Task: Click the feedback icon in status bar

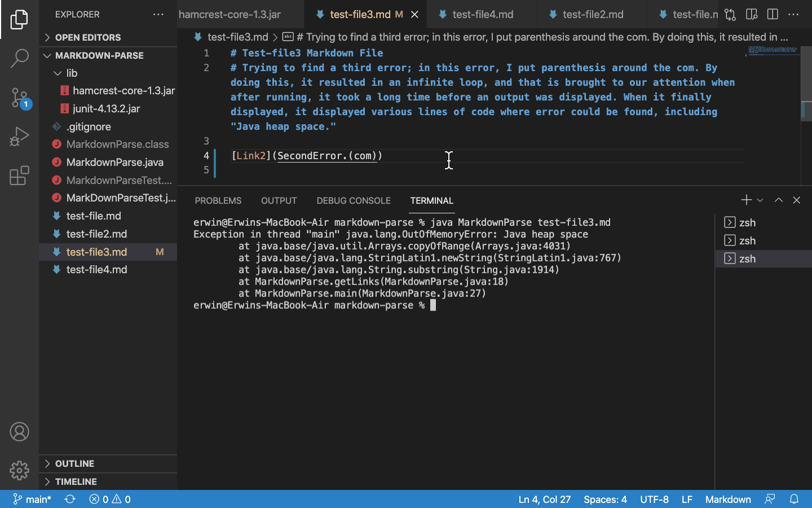Action: (770, 499)
